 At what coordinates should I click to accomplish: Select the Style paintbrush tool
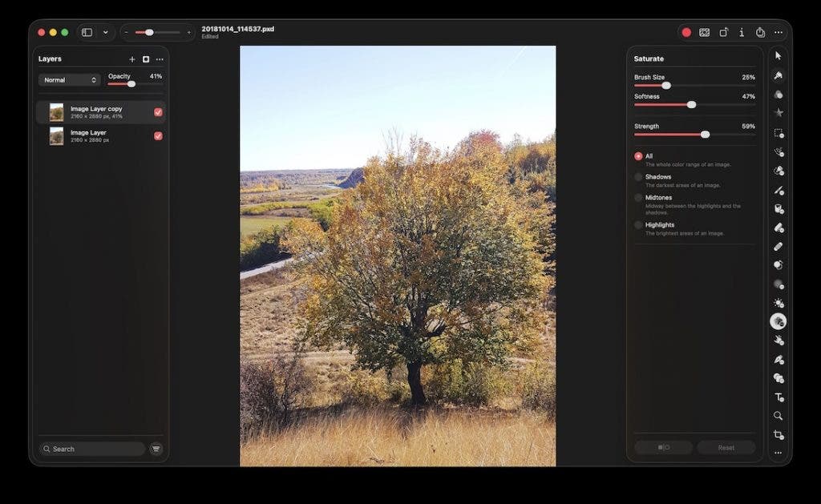778,75
